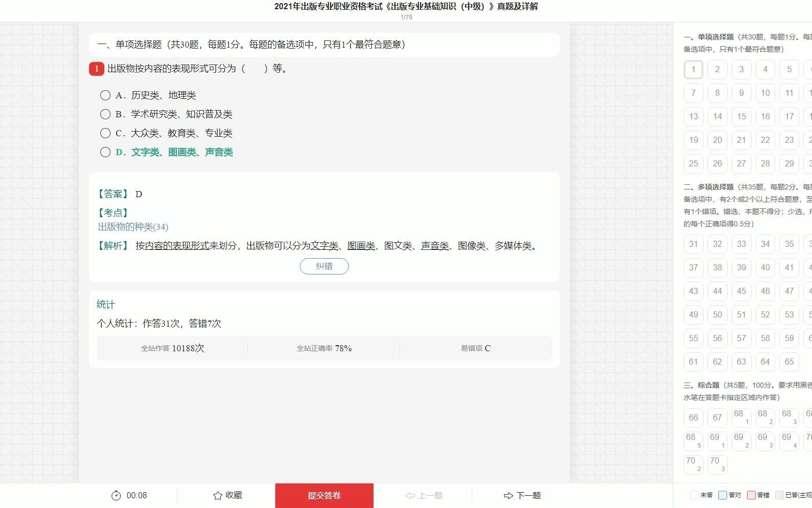The width and height of the screenshot is (812, 508).
Task: Jump to question 2 in answer sheet
Action: pyautogui.click(x=717, y=70)
